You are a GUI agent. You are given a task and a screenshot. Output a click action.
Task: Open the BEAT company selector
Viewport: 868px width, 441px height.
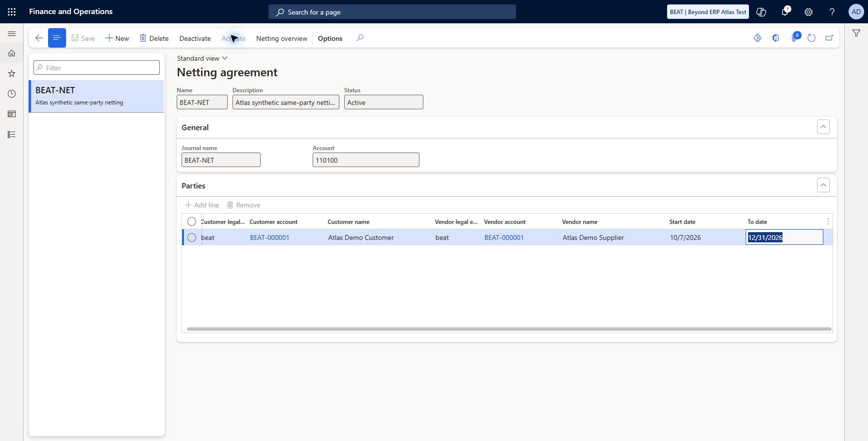pos(708,12)
